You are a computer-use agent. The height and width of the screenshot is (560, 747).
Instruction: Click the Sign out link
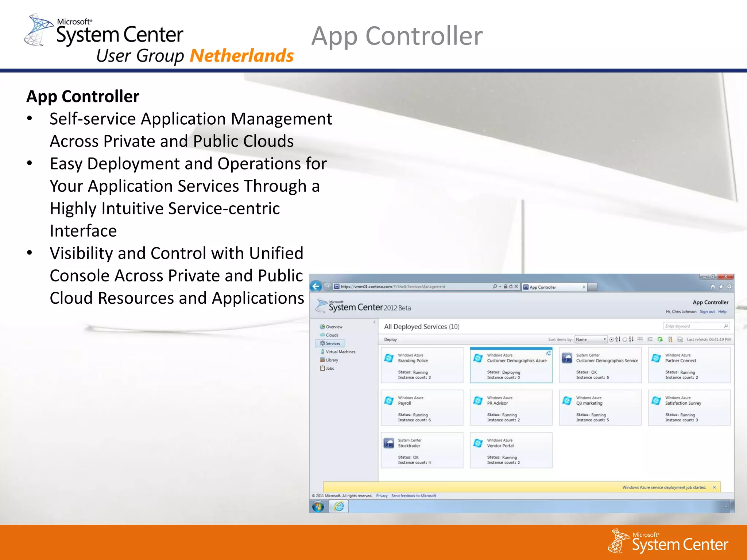(x=707, y=312)
